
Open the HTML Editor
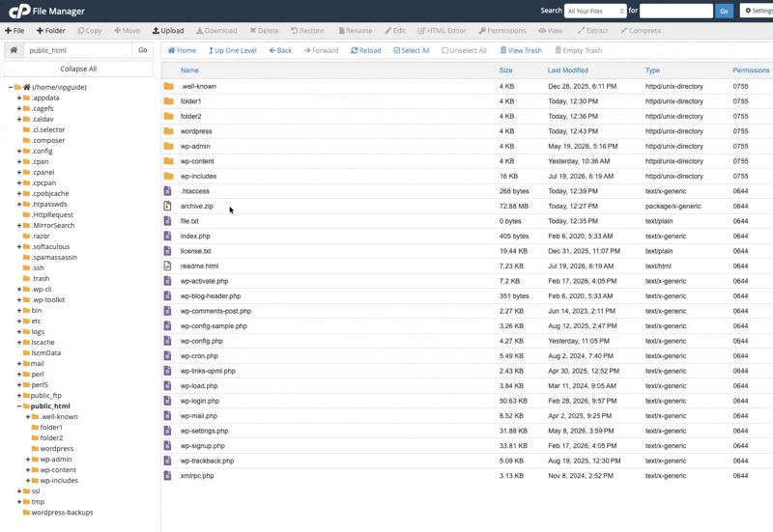[443, 31]
